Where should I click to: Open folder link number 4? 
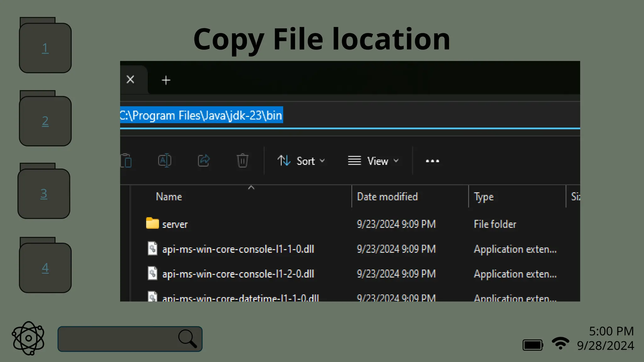click(45, 268)
